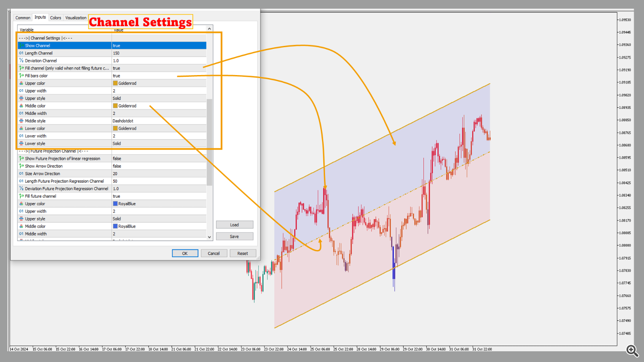Click the false value of Show Arrow Direction
The image size is (644, 362).
(117, 166)
